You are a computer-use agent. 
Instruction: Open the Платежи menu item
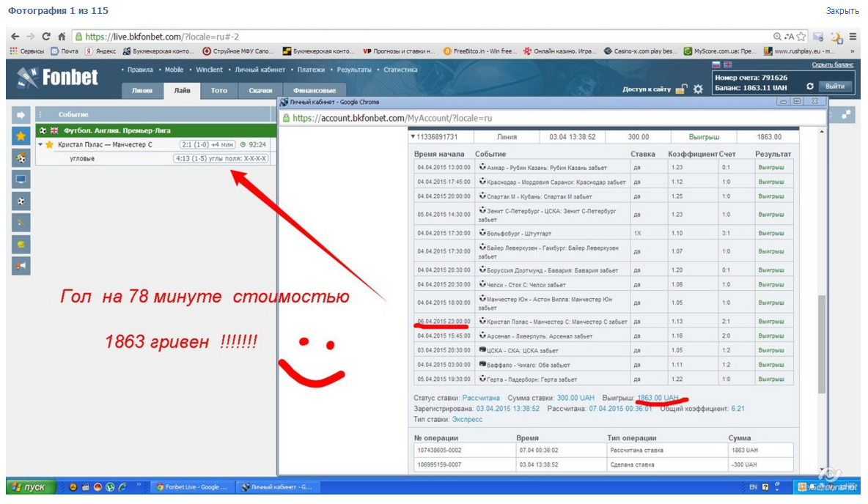coord(311,70)
